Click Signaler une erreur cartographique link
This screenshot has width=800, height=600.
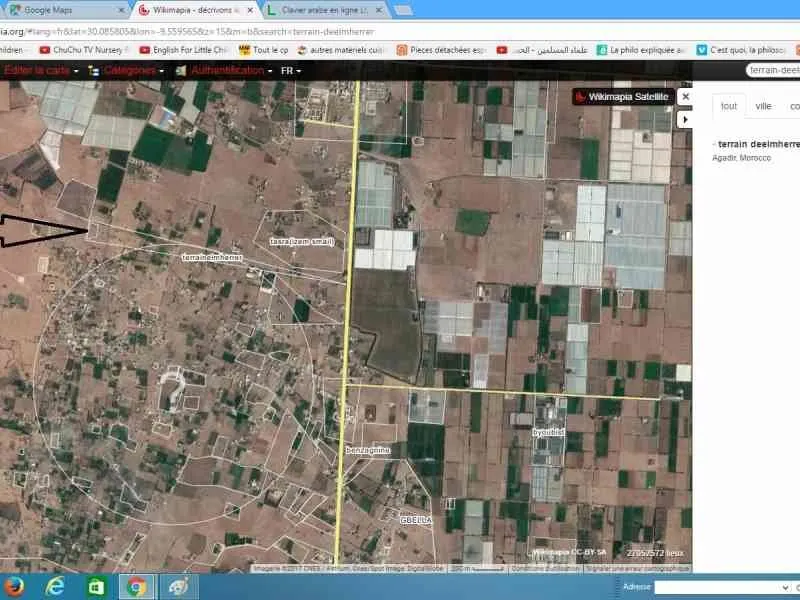click(x=637, y=568)
